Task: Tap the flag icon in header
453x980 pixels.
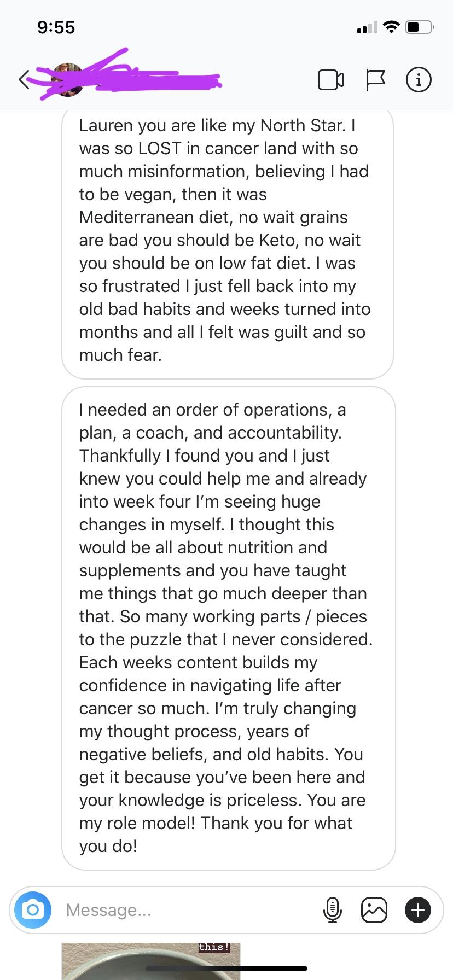Action: click(375, 80)
